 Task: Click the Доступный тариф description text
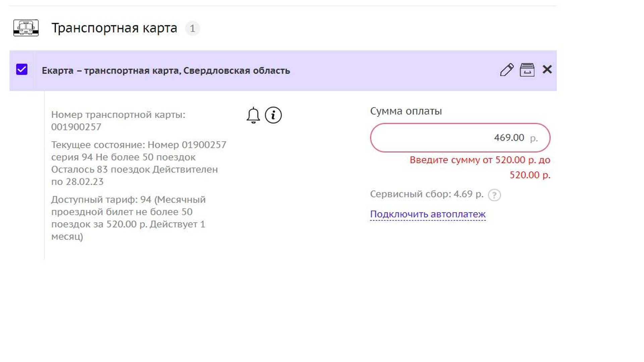click(128, 218)
